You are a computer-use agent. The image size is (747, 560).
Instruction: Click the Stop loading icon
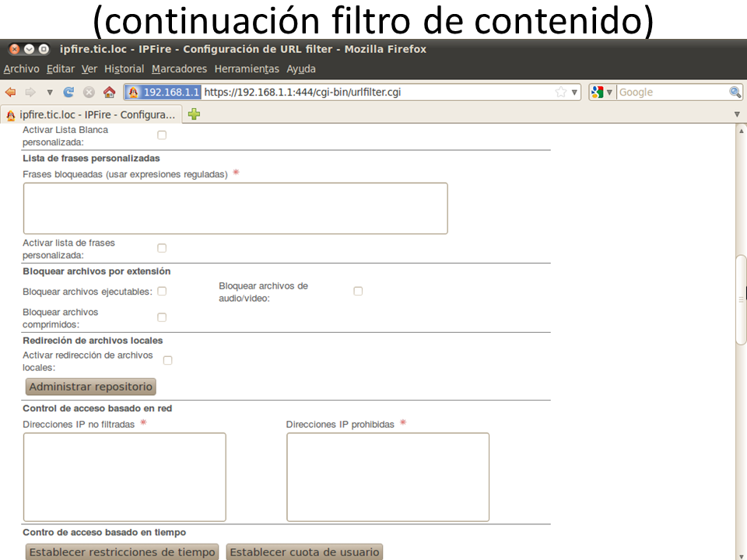89,92
